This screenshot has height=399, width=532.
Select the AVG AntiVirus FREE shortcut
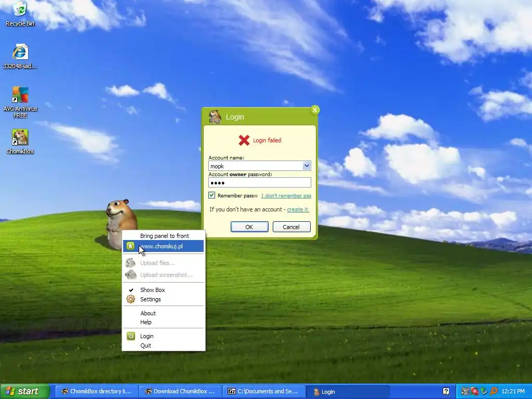click(x=20, y=102)
